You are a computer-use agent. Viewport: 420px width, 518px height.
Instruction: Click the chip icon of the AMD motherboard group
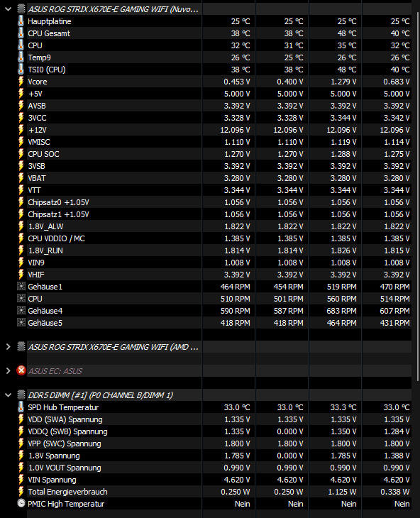click(x=21, y=346)
